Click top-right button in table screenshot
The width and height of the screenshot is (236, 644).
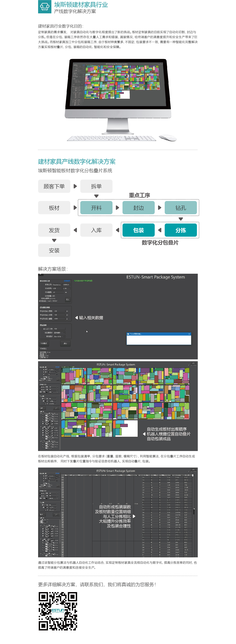[x=193, y=469]
